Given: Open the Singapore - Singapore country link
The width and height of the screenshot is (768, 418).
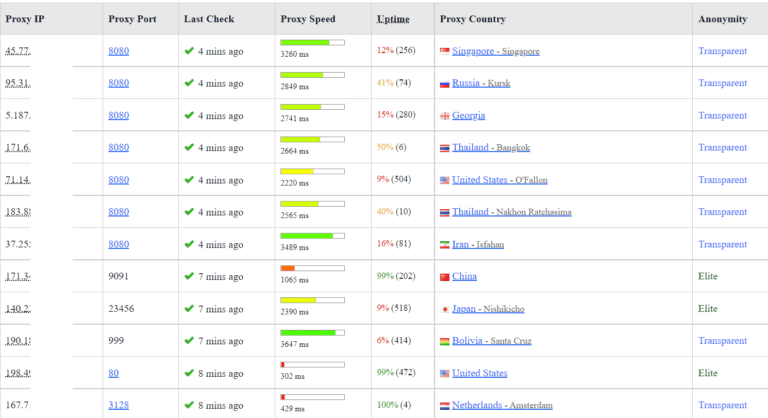Looking at the screenshot, I should [496, 51].
